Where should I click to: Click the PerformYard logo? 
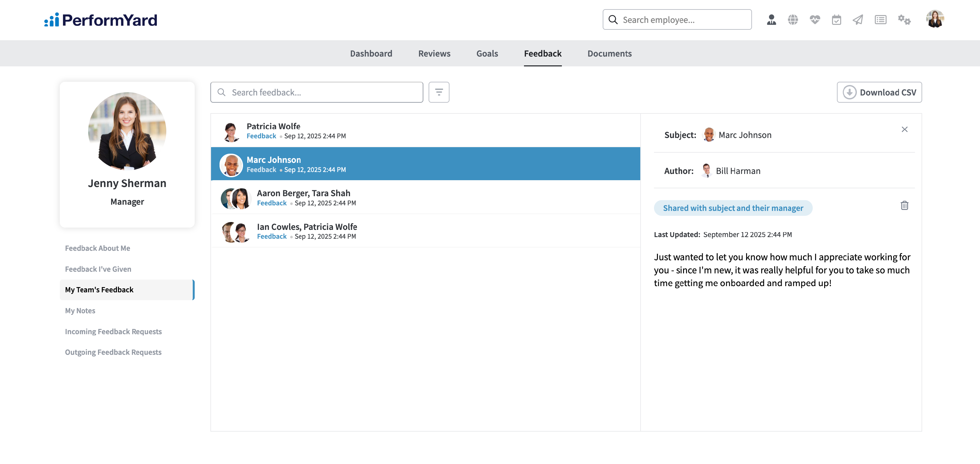pyautogui.click(x=100, y=20)
